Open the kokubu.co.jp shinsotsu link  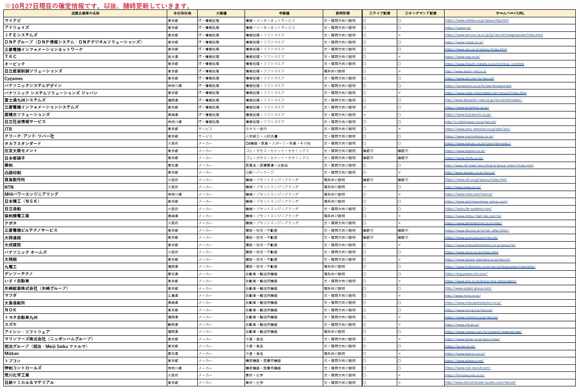tap(478, 144)
